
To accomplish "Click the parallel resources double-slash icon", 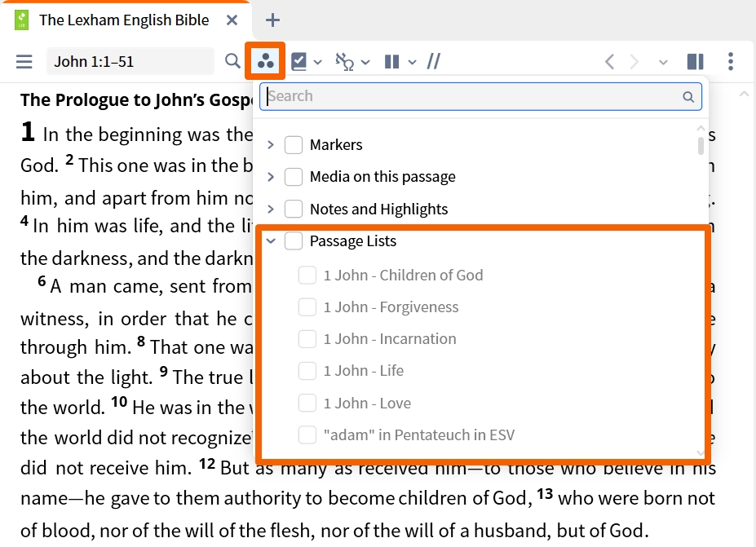I will click(x=433, y=61).
